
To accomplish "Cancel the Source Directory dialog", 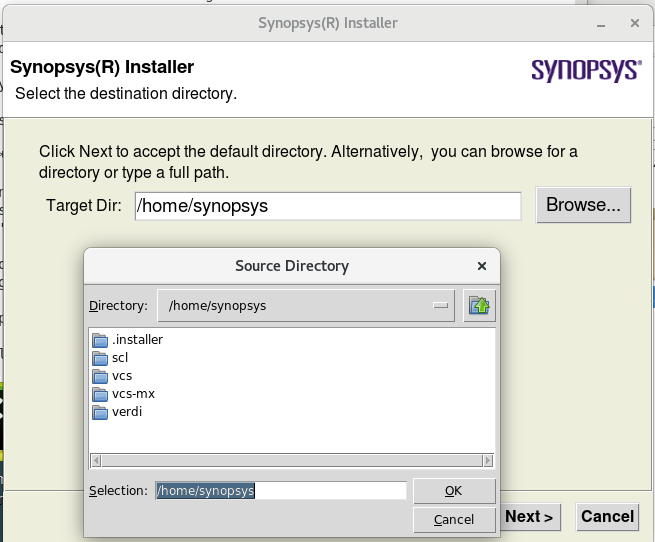I will click(x=454, y=519).
